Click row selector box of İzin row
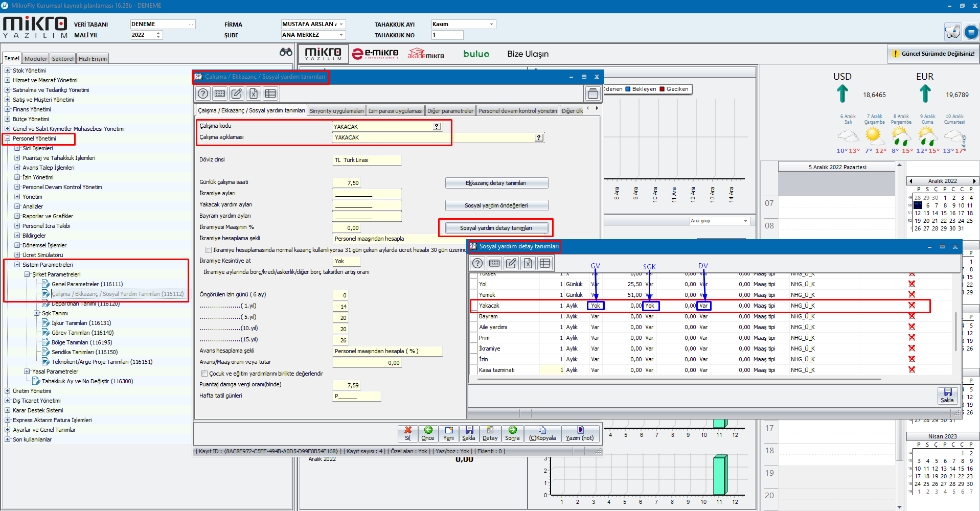This screenshot has height=511, width=980. tap(473, 359)
